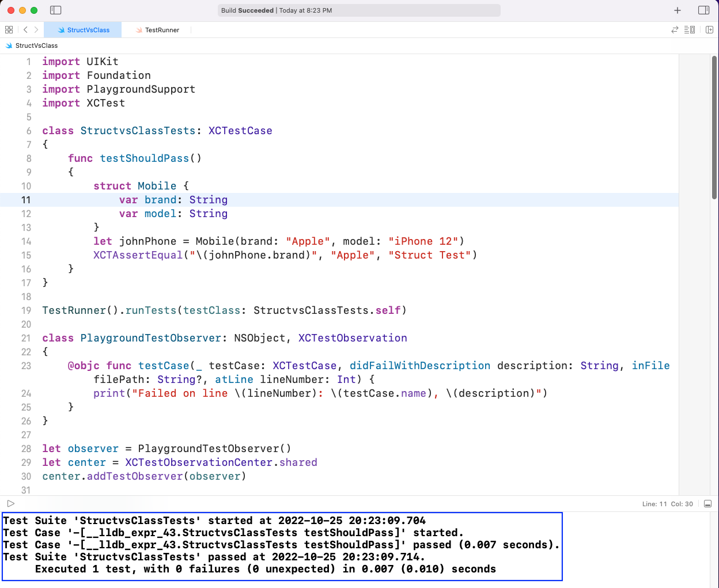Click the 'import XCTest' line
This screenshot has height=588, width=719.
84,103
